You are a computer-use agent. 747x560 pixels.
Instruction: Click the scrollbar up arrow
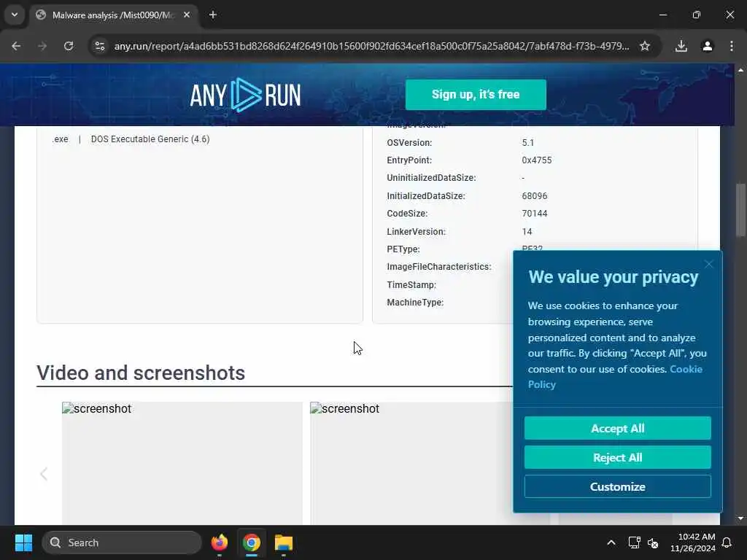(x=740, y=70)
